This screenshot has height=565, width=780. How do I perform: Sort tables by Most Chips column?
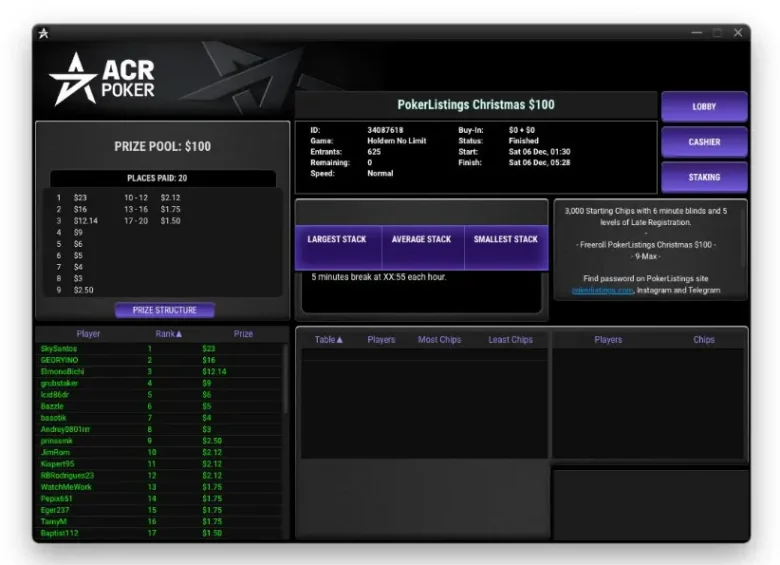click(x=439, y=340)
